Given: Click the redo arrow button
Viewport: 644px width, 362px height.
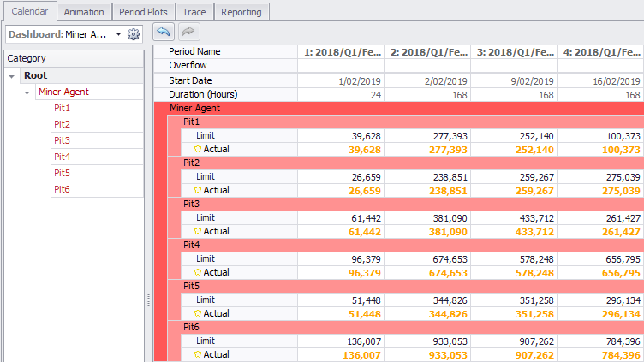Looking at the screenshot, I should (x=188, y=32).
